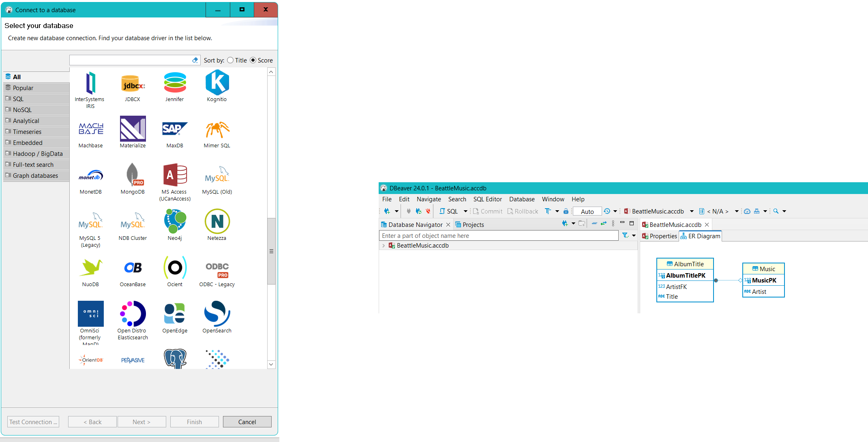Clear the driver search field with eraser icon
The image size is (868, 442).
[x=195, y=60]
